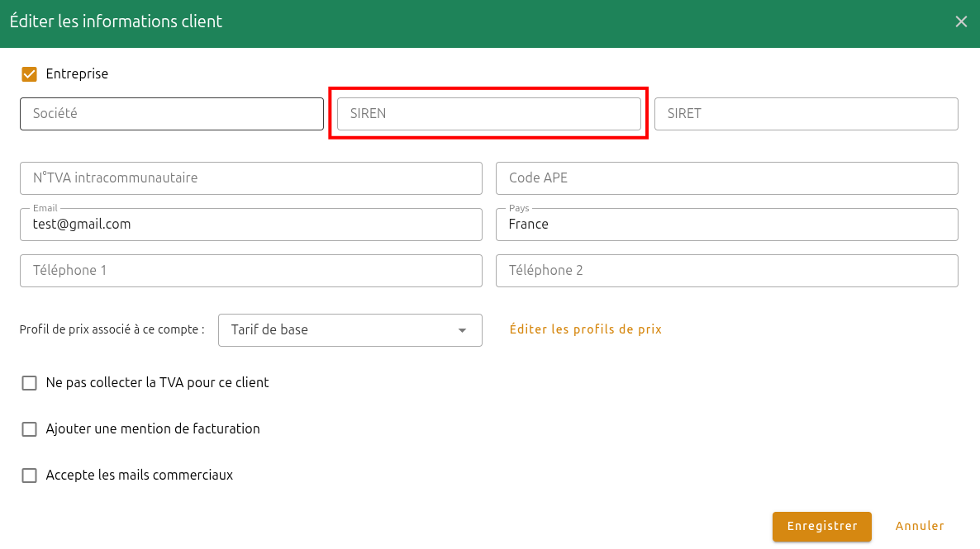980x549 pixels.
Task: Click into the SIREN field
Action: pos(488,114)
